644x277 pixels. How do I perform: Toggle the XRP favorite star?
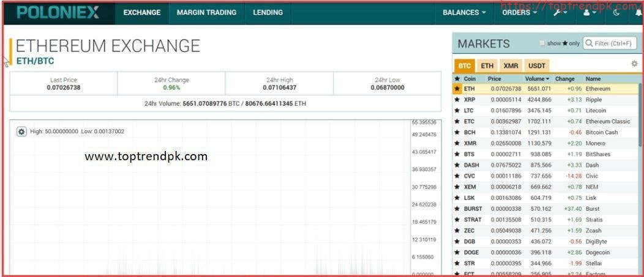pos(457,100)
